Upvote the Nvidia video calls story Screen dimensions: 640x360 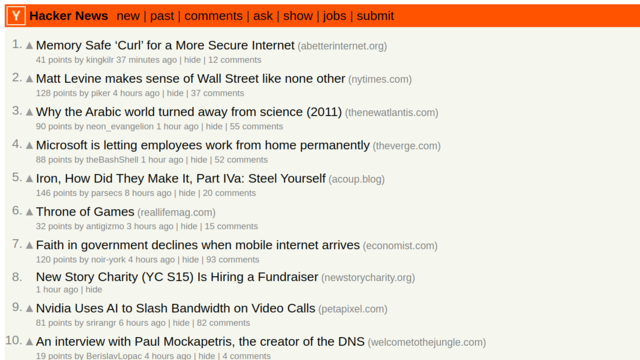[x=29, y=309]
